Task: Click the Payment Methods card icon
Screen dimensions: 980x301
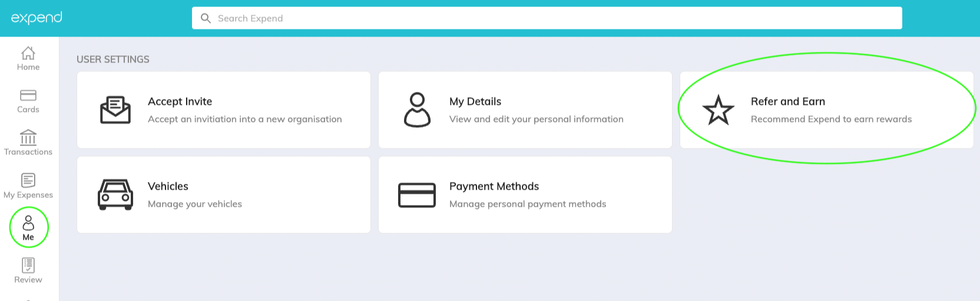Action: (417, 195)
